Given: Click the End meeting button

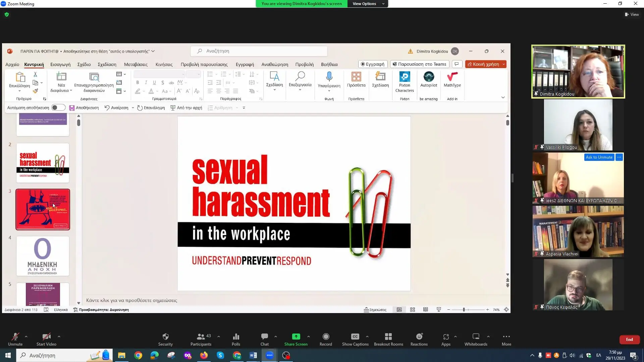Looking at the screenshot, I should point(629,339).
